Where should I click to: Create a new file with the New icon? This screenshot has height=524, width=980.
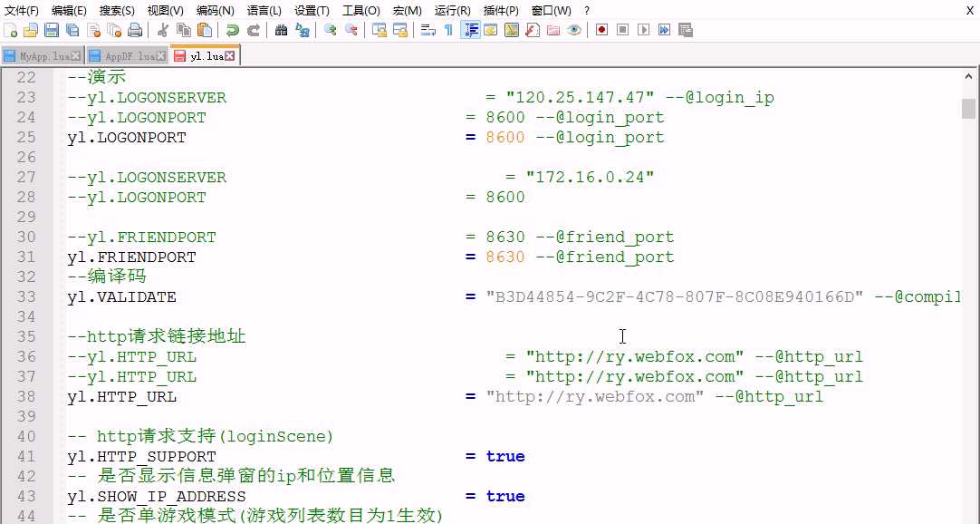[11, 30]
